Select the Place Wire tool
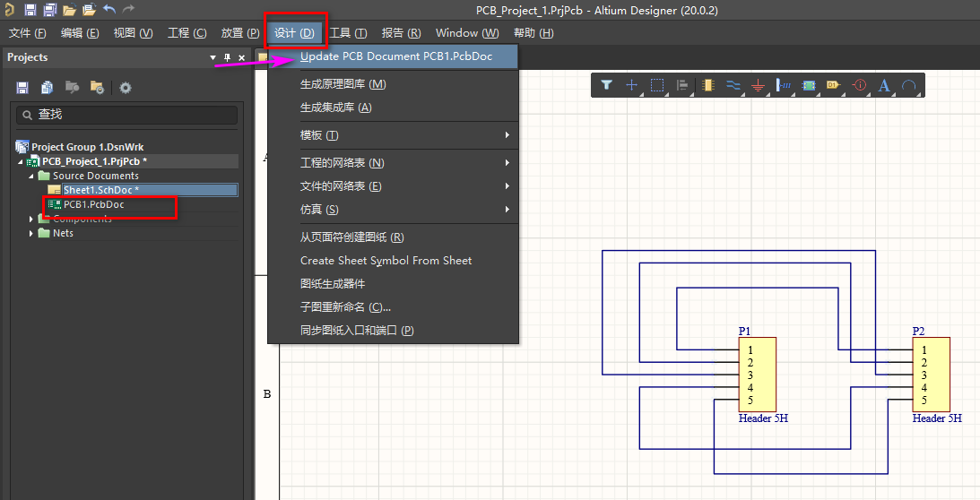 tap(733, 85)
